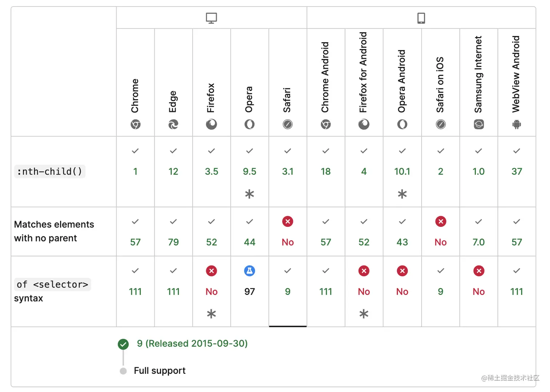Click the Chrome browser logo icon
The image size is (550, 392).
click(x=135, y=125)
